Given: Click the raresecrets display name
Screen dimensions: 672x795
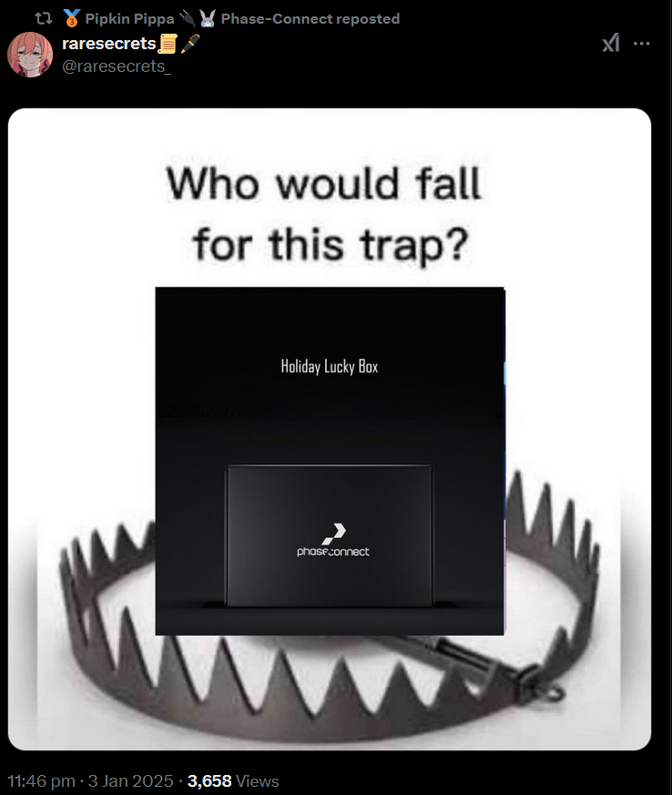Looking at the screenshot, I should click(109, 44).
